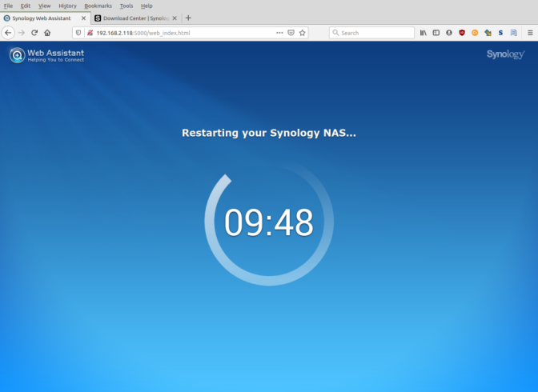Bookmark this page with the star
This screenshot has width=538, height=392.
point(303,33)
